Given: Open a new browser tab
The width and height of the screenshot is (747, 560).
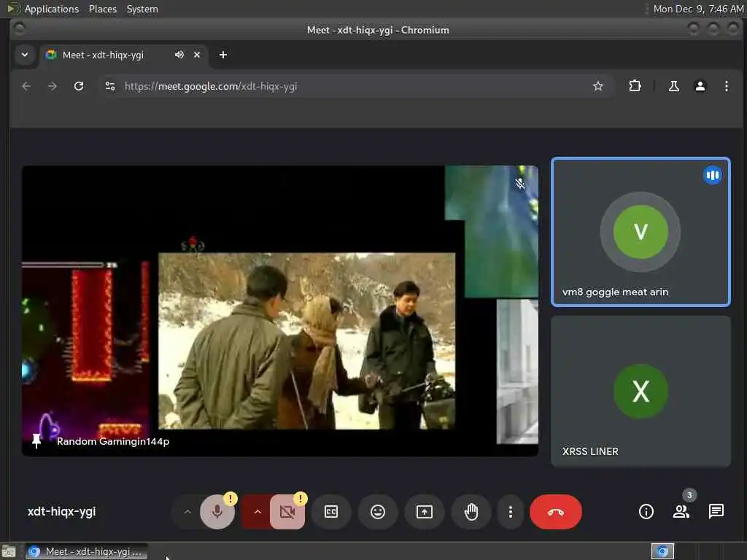Looking at the screenshot, I should pos(223,55).
